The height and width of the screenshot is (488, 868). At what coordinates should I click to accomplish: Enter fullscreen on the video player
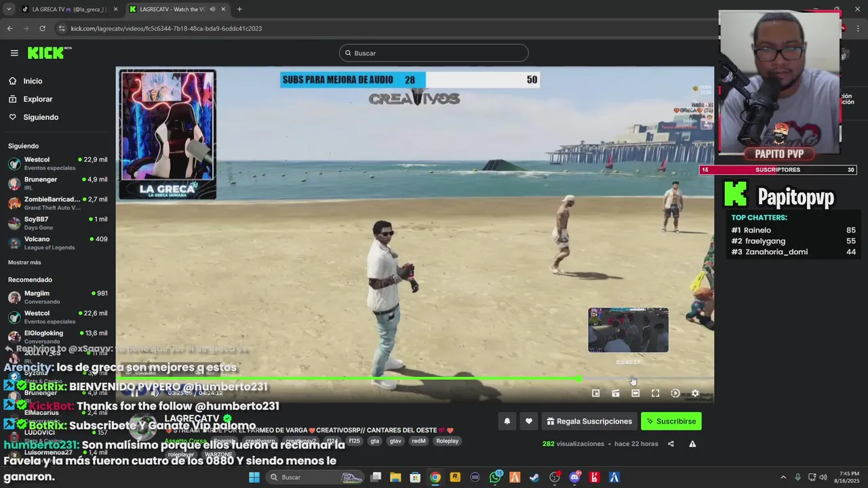[x=655, y=393]
